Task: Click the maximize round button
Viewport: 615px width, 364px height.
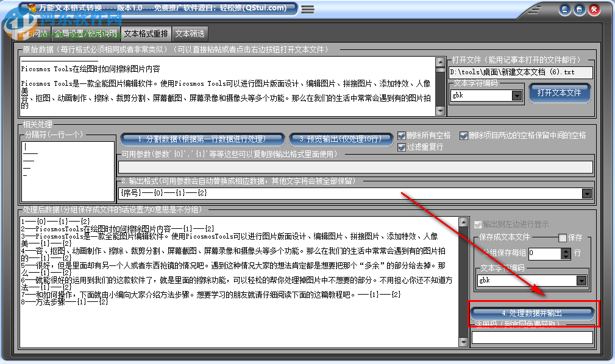Action: (579, 10)
